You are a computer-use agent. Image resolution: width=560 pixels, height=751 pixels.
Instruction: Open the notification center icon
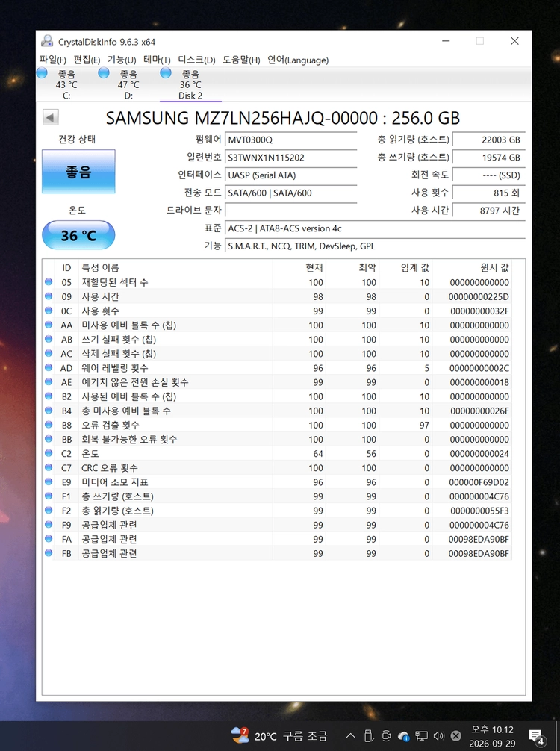point(537,736)
